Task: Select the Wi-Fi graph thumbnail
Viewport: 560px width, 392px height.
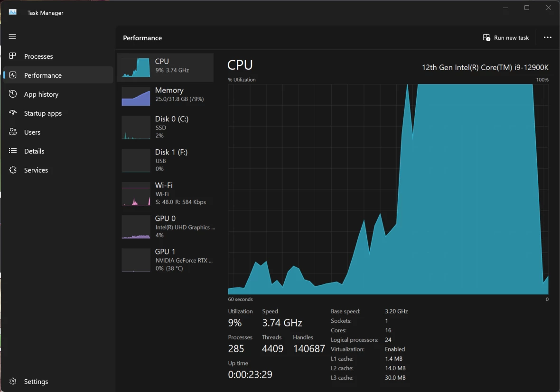Action: tap(136, 194)
